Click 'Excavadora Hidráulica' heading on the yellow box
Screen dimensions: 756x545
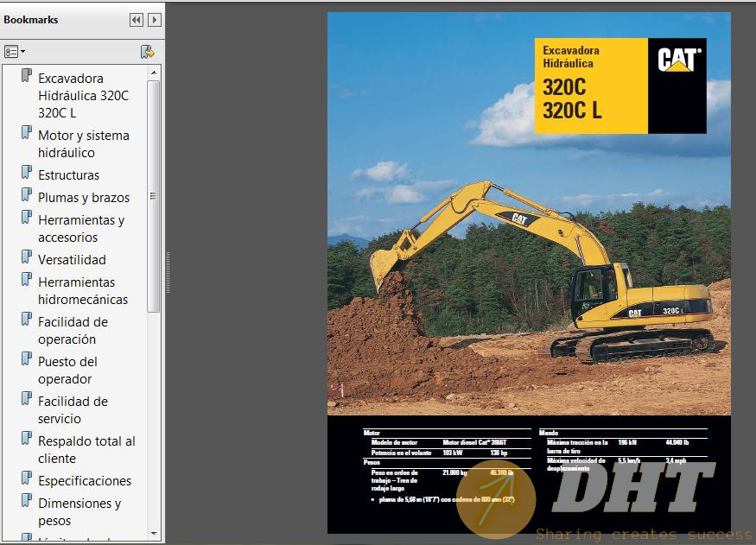(571, 57)
